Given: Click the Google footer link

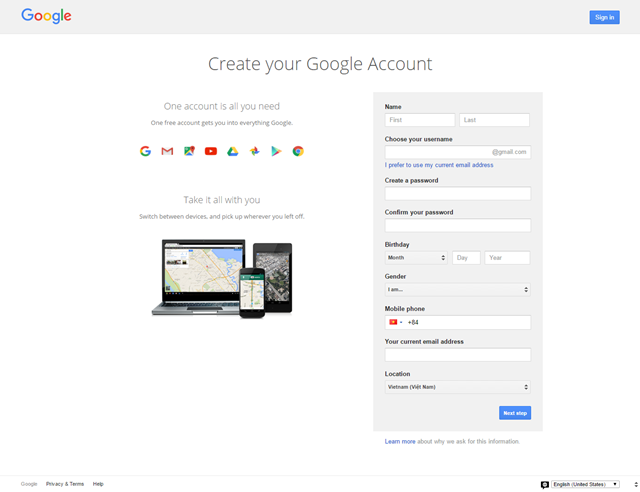Looking at the screenshot, I should pos(29,484).
